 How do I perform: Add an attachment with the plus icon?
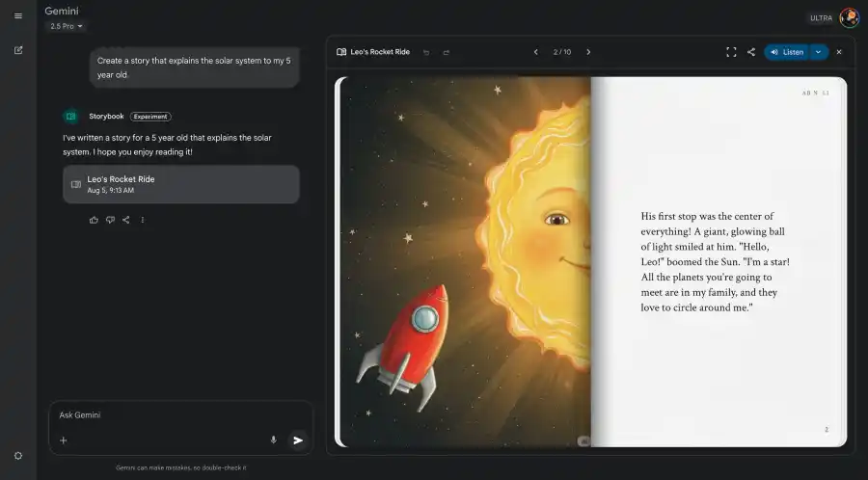click(x=64, y=440)
